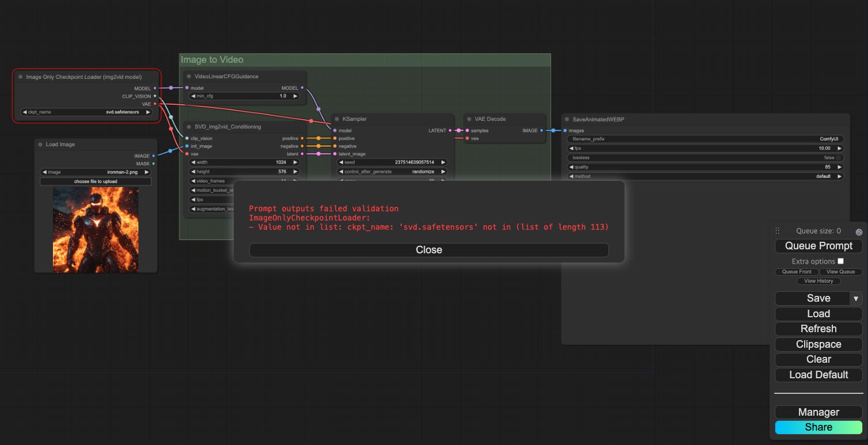Open View Queue
The width and height of the screenshot is (868, 445).
pyautogui.click(x=840, y=272)
